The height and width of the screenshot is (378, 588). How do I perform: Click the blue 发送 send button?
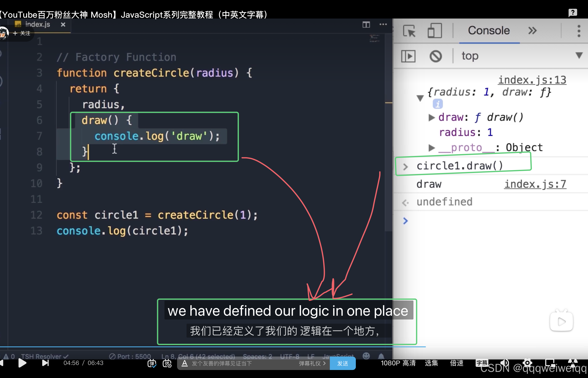(x=343, y=363)
